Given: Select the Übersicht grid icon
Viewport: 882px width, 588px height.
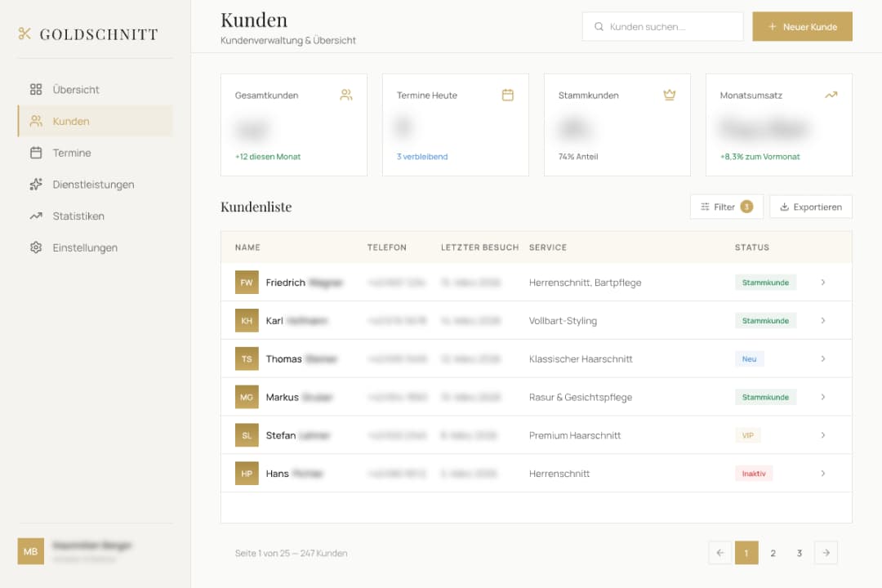Looking at the screenshot, I should 35,89.
